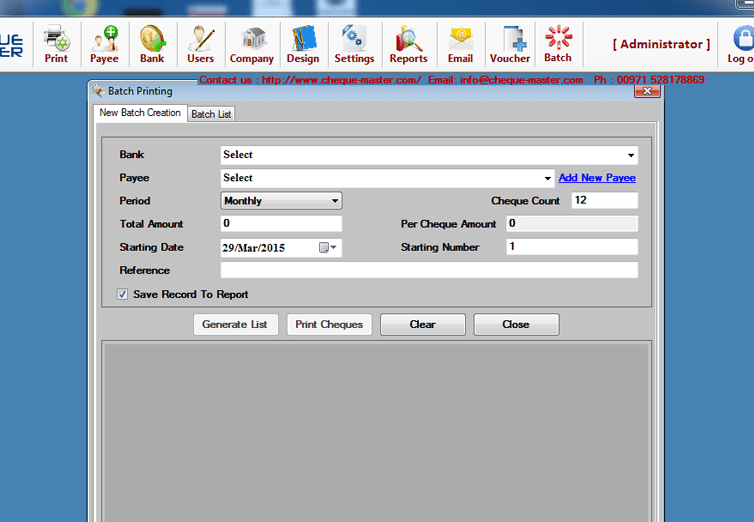
Task: Open the Bank module icon
Action: pyautogui.click(x=152, y=44)
